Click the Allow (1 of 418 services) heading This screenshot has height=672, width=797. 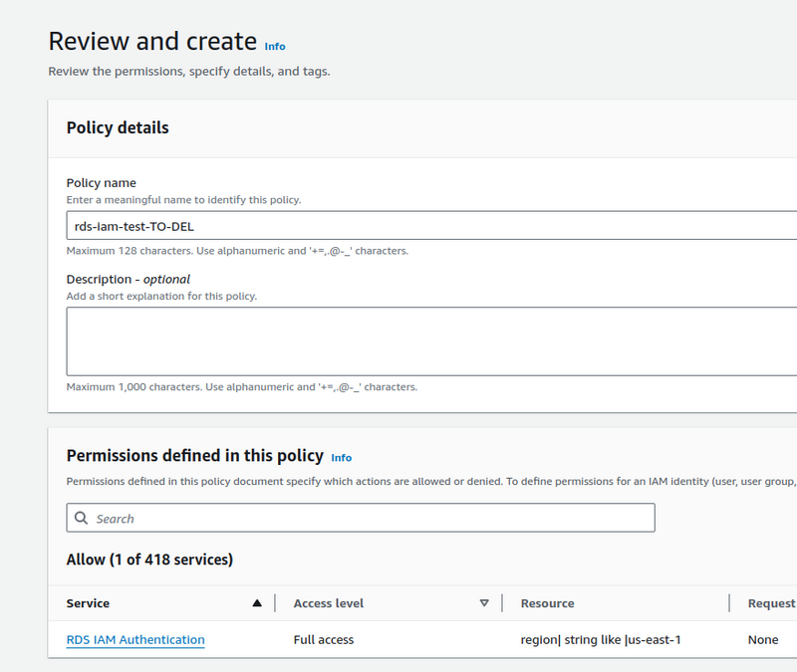[x=149, y=560]
